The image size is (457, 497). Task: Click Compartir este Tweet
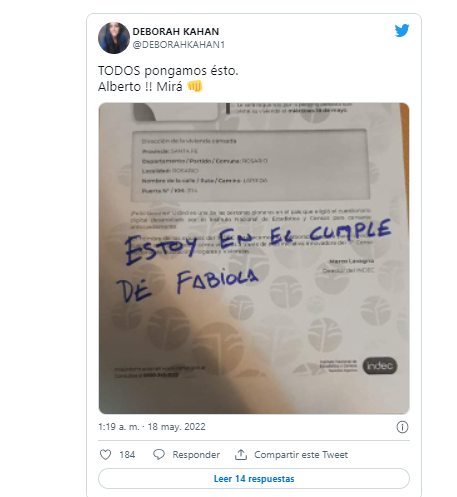click(301, 455)
